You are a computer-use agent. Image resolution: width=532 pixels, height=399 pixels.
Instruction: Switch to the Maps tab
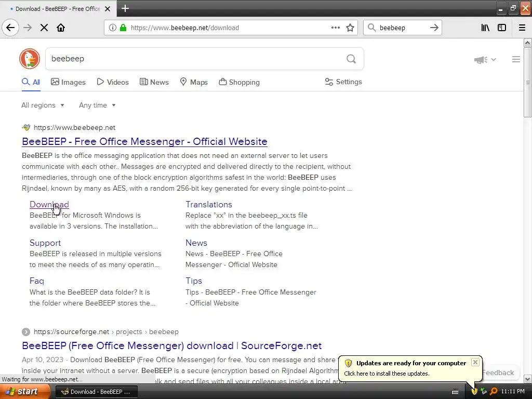(x=194, y=82)
